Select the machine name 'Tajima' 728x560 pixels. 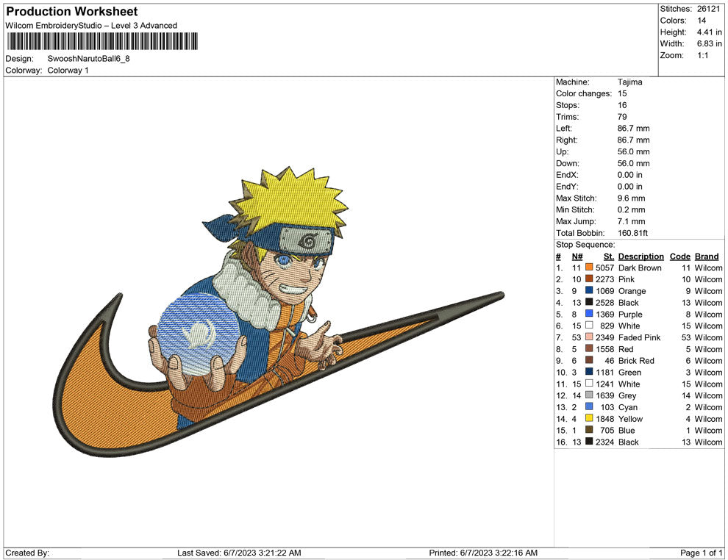pos(629,82)
